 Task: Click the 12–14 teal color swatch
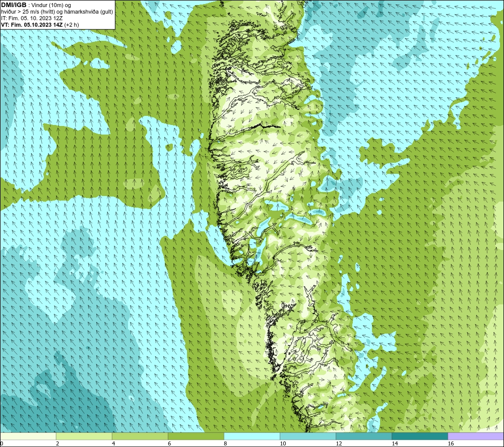(x=364, y=436)
